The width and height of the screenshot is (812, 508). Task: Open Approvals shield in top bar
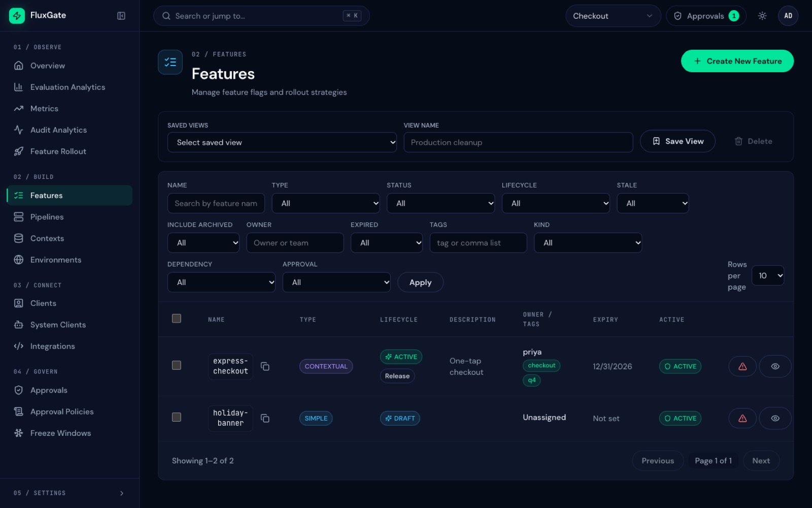[706, 16]
